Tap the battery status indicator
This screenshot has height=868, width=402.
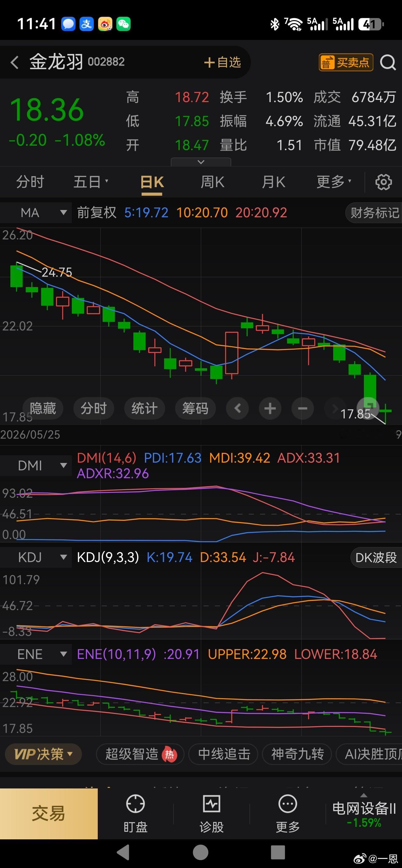371,24
